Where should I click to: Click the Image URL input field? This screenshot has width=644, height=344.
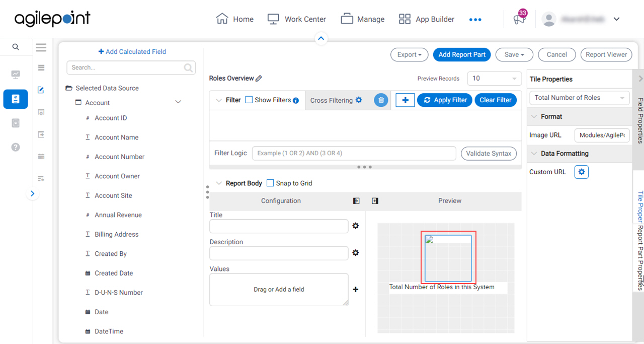click(x=602, y=135)
